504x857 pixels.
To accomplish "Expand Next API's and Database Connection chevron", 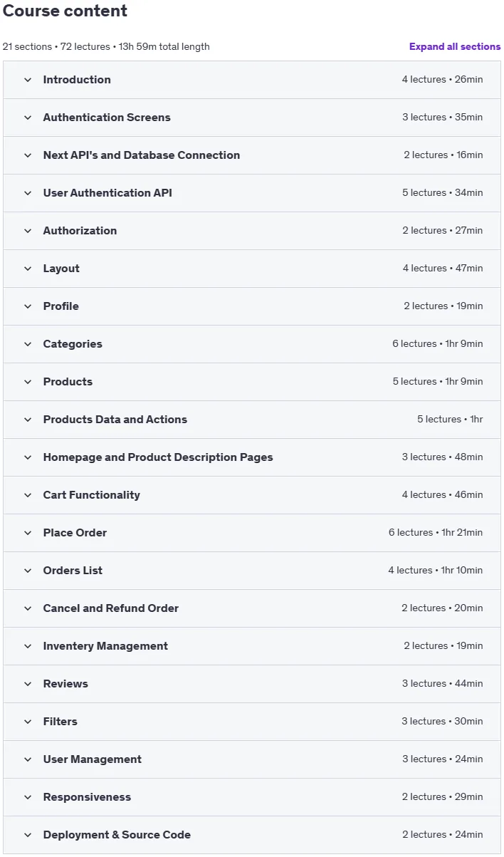I will click(28, 155).
